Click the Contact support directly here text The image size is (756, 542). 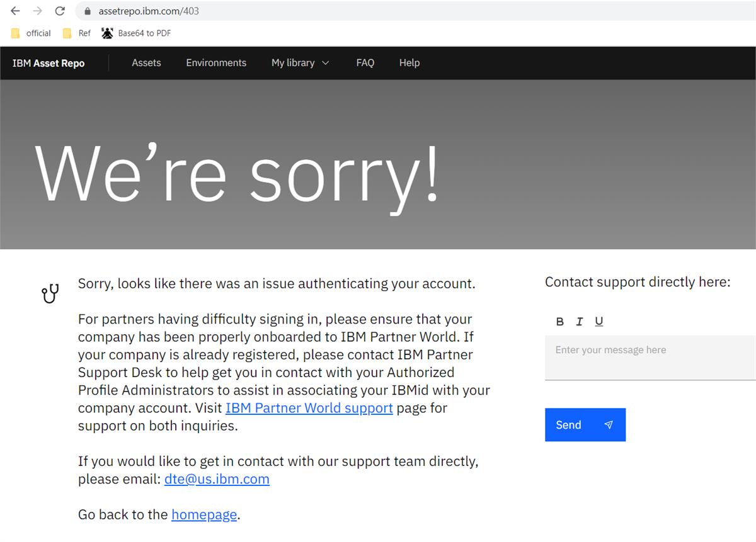638,282
